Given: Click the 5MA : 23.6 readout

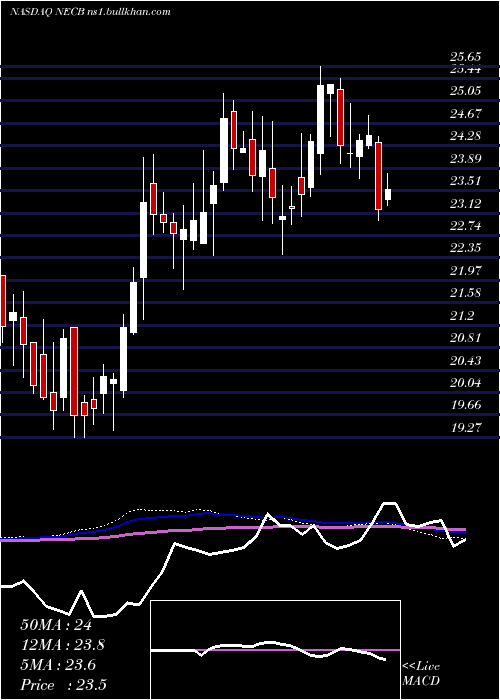Looking at the screenshot, I should click(x=58, y=665).
